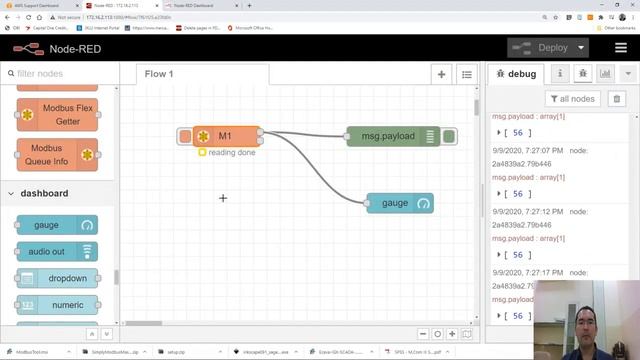This screenshot has height=360, width=640.
Task: Click the canvas horizontal scrollbar thumb
Action: [x=143, y=323]
